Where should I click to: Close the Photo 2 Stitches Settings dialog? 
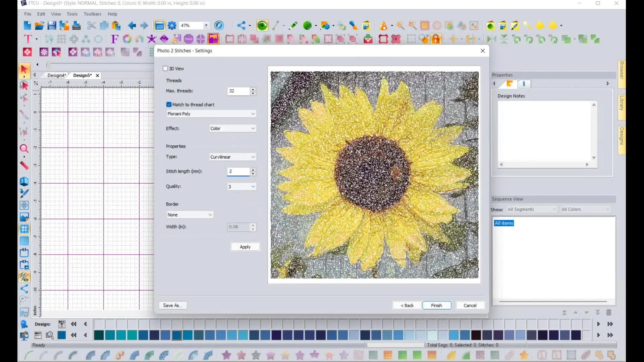point(482,51)
